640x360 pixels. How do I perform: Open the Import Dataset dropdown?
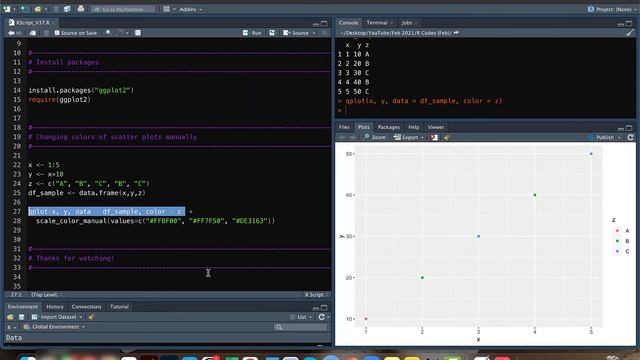tap(57, 317)
